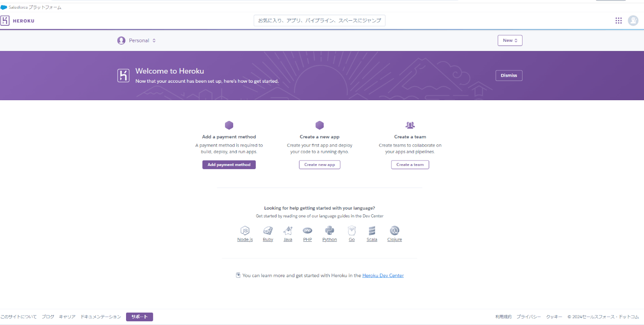This screenshot has width=644, height=325.
Task: Click the サポート support button
Action: coord(139,317)
